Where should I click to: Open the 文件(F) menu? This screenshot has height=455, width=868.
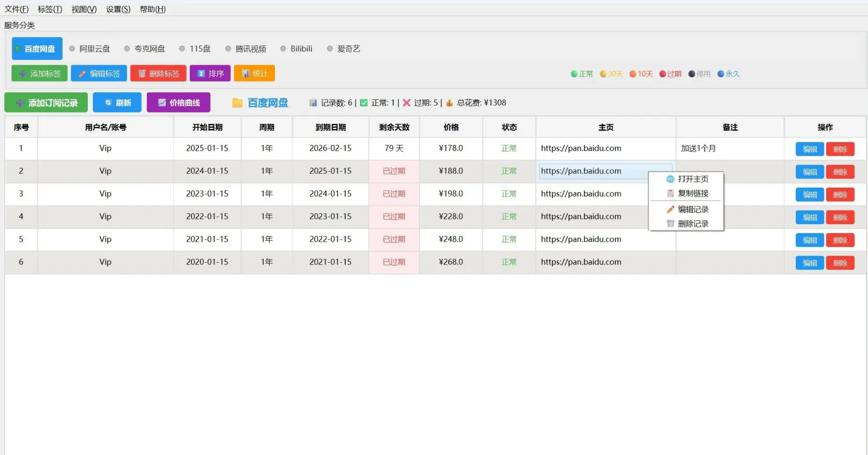click(16, 9)
